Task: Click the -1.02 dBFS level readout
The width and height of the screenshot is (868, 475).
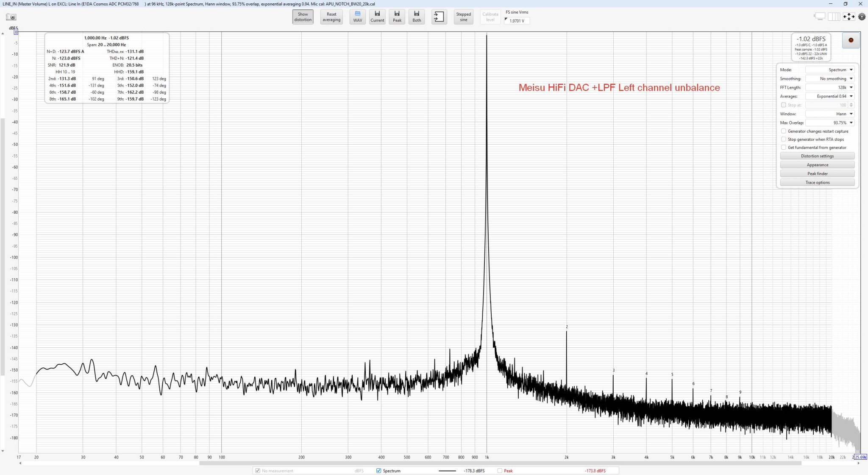Action: 811,39
